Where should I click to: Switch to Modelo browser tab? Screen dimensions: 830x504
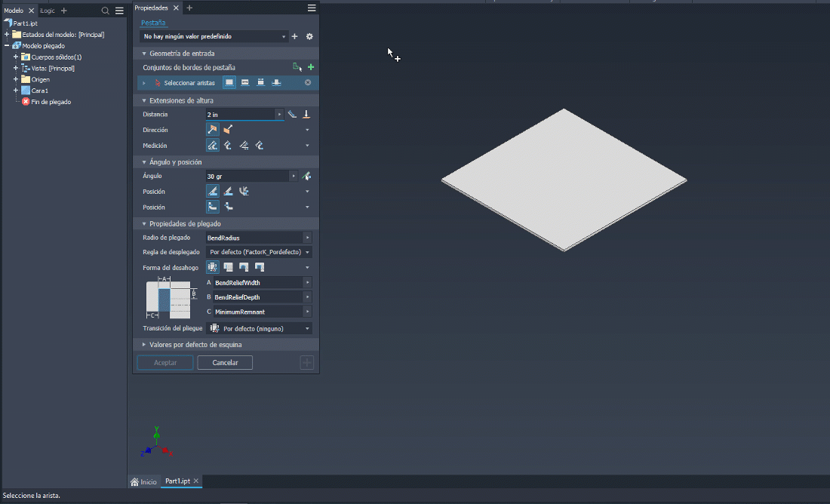[x=14, y=11]
